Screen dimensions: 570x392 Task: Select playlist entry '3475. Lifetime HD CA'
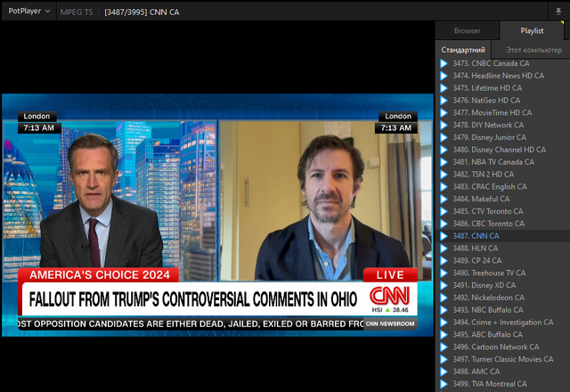coord(503,88)
